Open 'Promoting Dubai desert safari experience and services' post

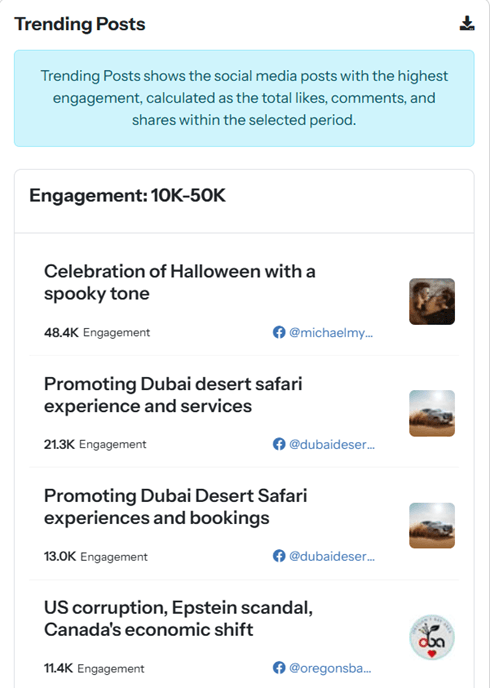pos(173,395)
